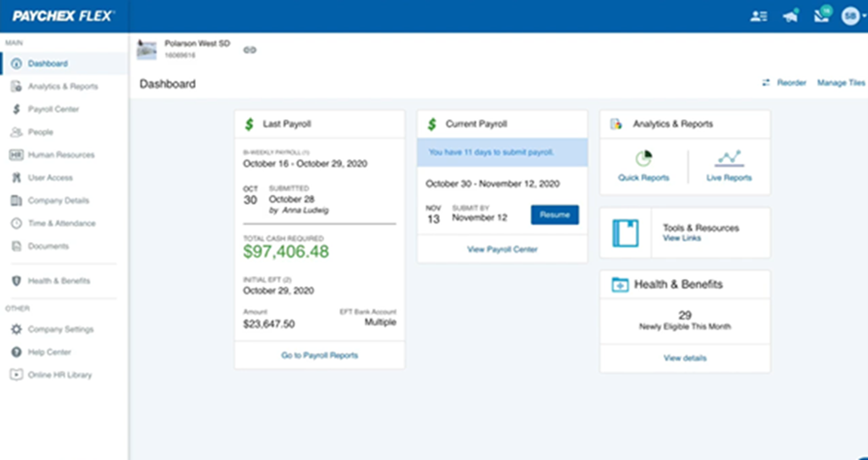Open the announcements megaphone icon
Viewport: 868px width, 460px height.
(x=791, y=16)
